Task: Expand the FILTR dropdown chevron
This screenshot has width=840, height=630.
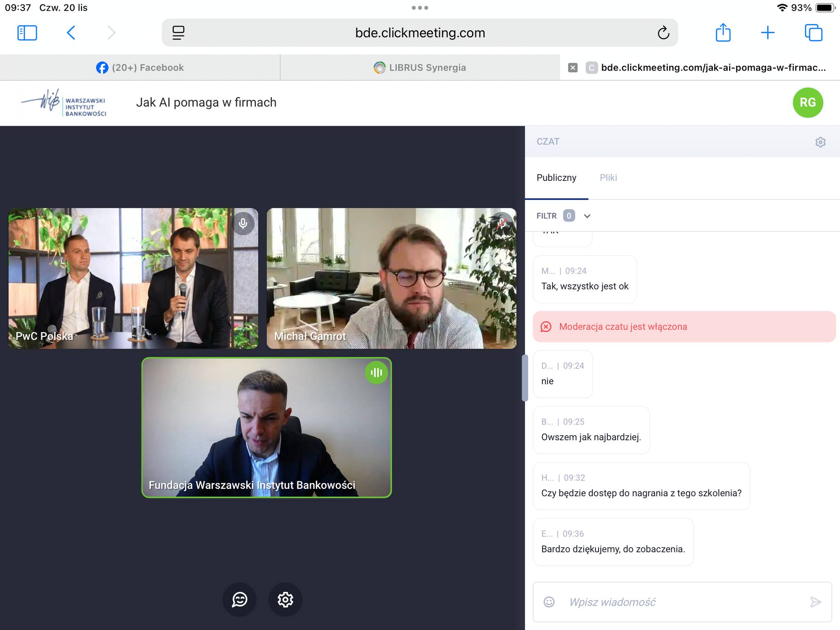Action: tap(587, 216)
